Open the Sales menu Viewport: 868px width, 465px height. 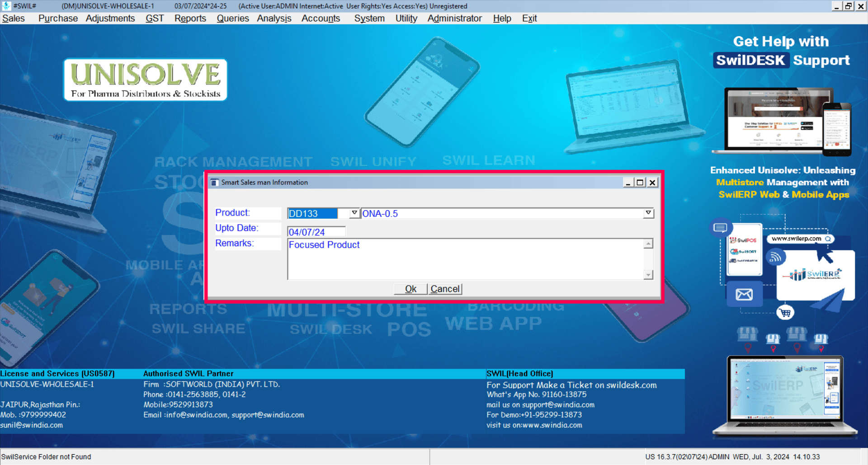(x=14, y=19)
